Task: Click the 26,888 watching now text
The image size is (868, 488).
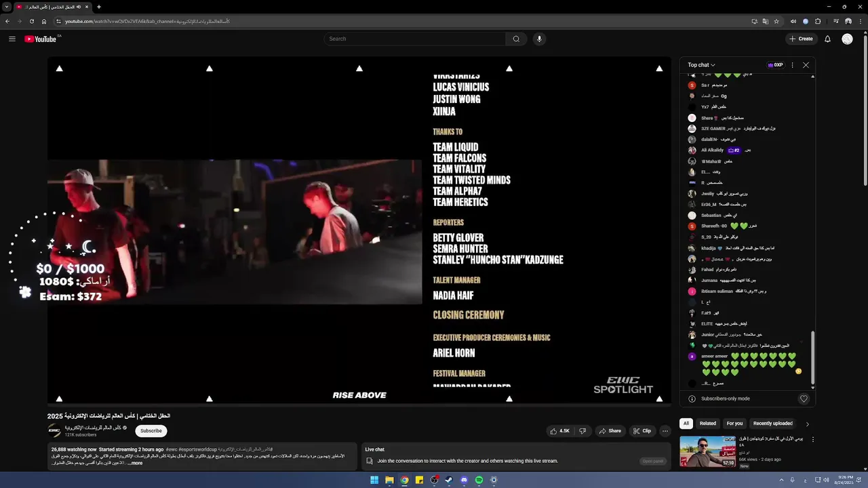Action: click(x=74, y=449)
